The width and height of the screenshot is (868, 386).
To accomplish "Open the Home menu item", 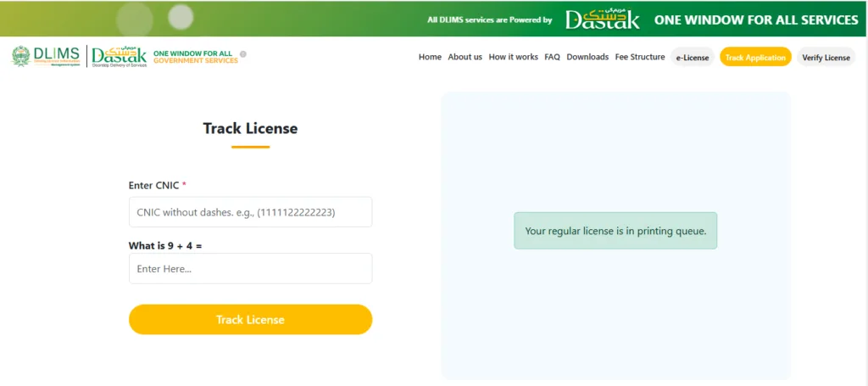I will 430,57.
